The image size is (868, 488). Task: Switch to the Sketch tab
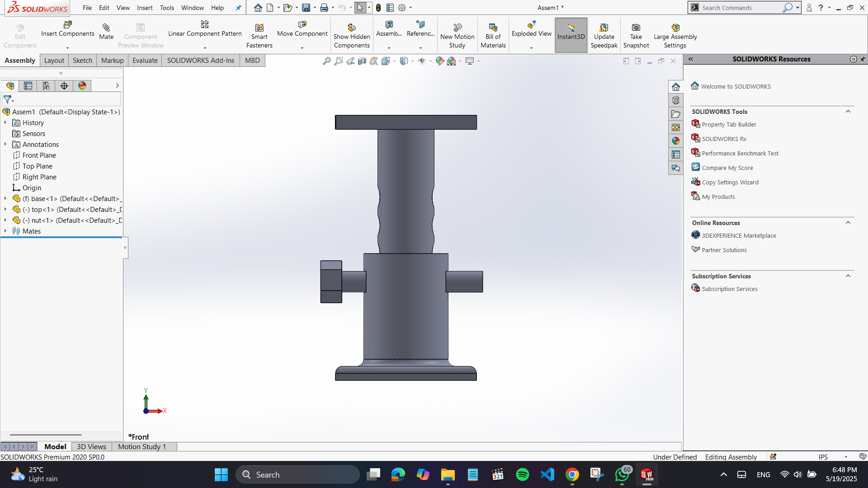pyautogui.click(x=82, y=61)
